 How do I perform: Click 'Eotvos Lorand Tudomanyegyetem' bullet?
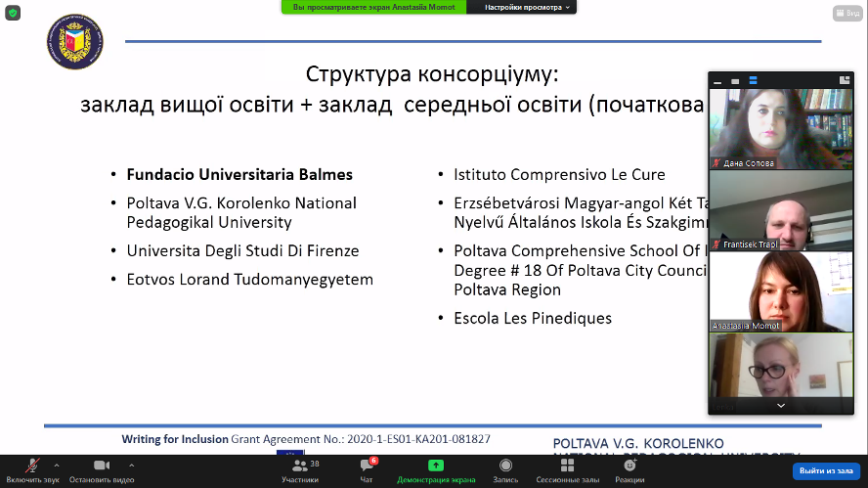tap(249, 279)
